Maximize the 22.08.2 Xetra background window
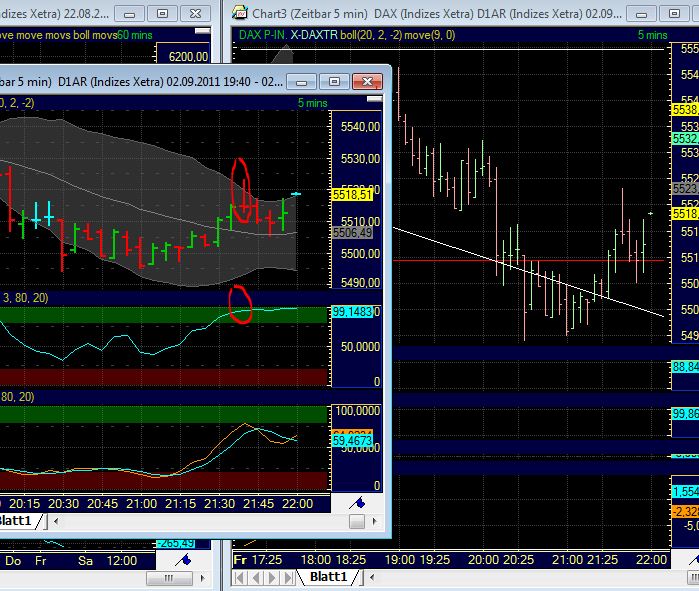Image resolution: width=699 pixels, height=591 pixels. click(x=162, y=14)
